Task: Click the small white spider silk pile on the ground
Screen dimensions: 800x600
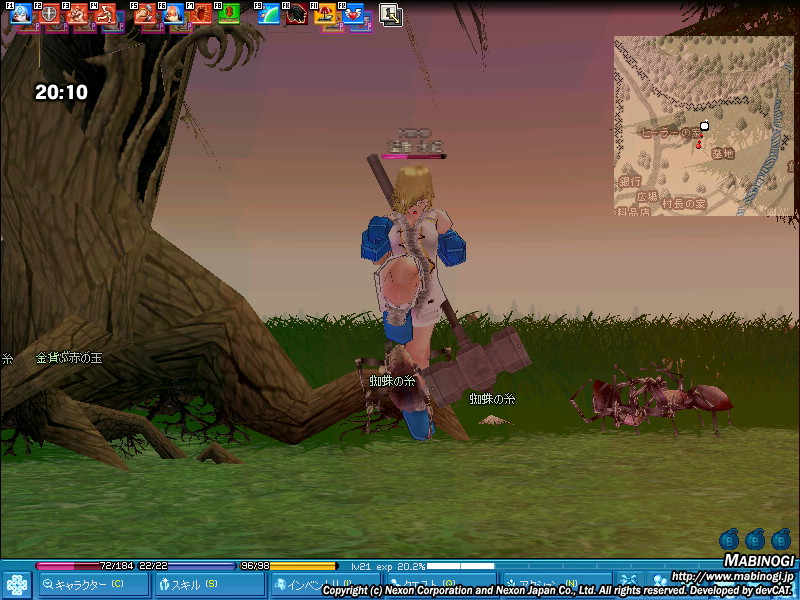Action: [494, 420]
